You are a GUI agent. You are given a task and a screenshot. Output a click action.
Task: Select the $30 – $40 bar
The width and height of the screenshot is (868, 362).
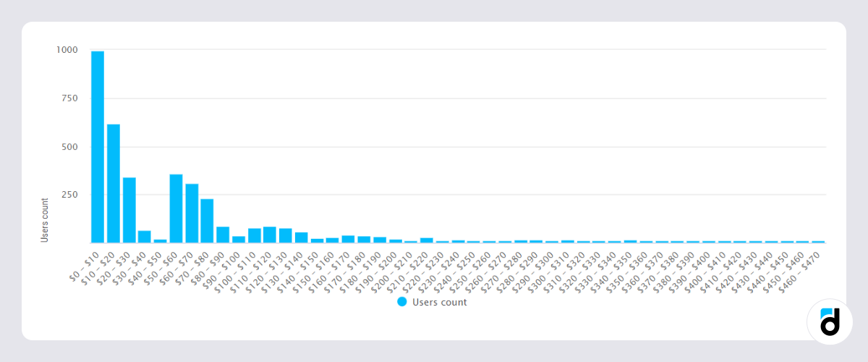click(x=145, y=237)
